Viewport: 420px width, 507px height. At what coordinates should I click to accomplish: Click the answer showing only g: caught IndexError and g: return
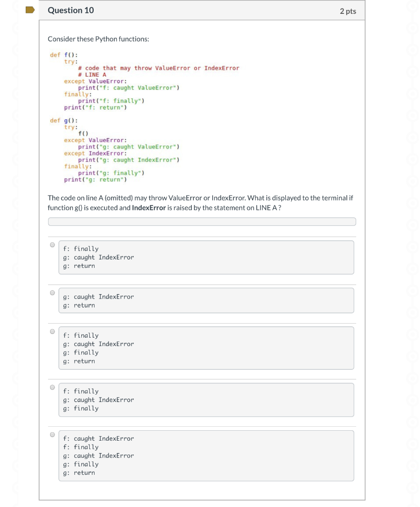207,300
